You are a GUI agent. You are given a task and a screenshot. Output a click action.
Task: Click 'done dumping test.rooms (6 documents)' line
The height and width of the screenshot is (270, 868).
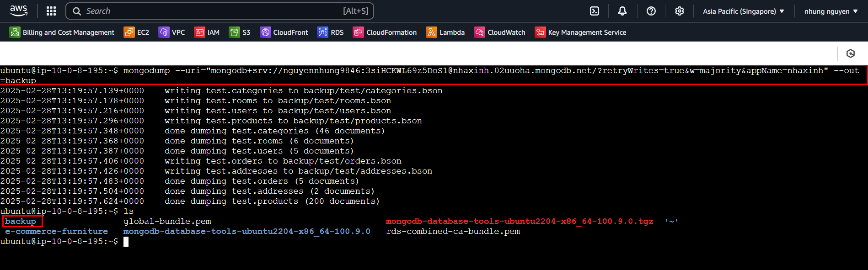[259, 141]
